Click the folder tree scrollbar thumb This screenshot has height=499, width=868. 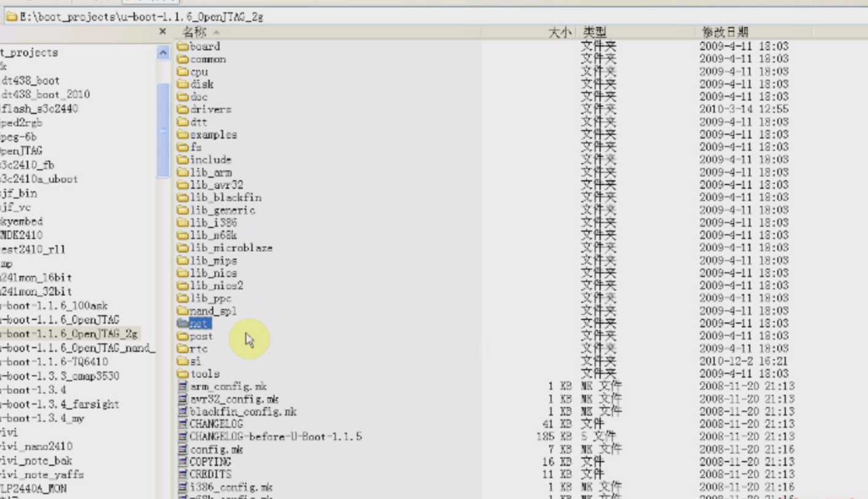click(163, 130)
